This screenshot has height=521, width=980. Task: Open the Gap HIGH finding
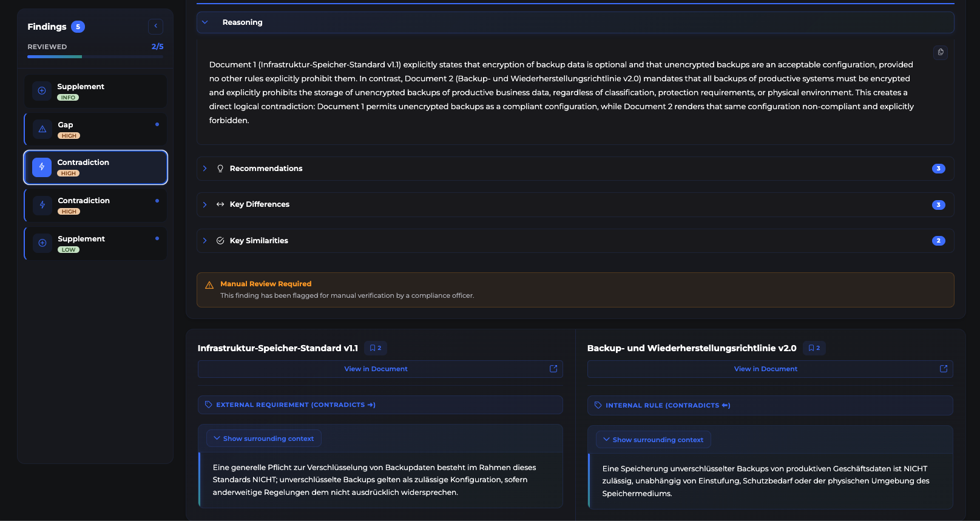point(95,129)
